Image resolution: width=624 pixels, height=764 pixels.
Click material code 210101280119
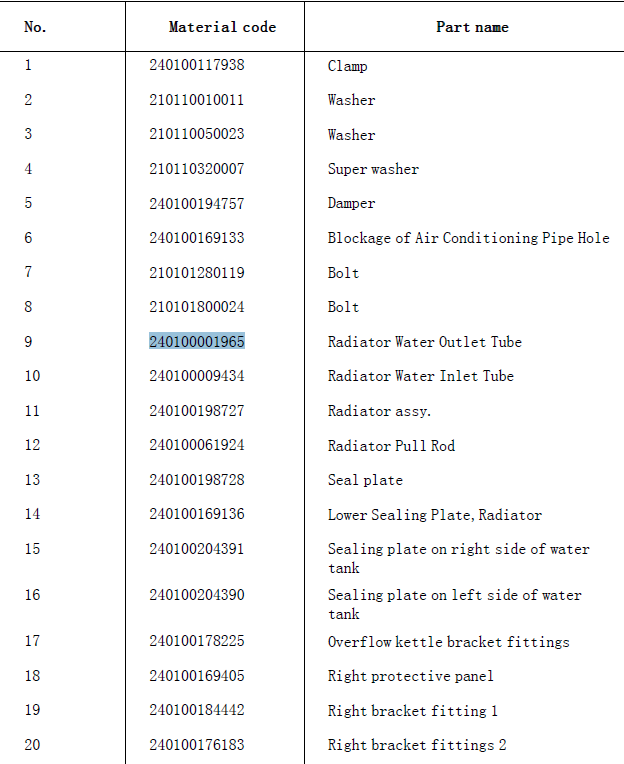point(197,272)
